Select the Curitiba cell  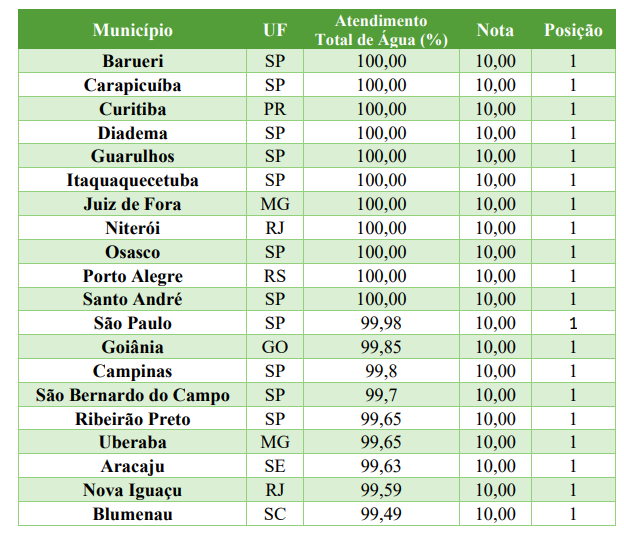coord(132,109)
